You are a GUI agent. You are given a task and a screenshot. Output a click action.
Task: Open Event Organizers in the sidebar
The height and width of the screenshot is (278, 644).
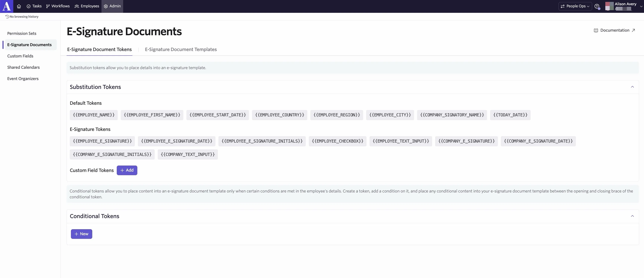click(23, 79)
